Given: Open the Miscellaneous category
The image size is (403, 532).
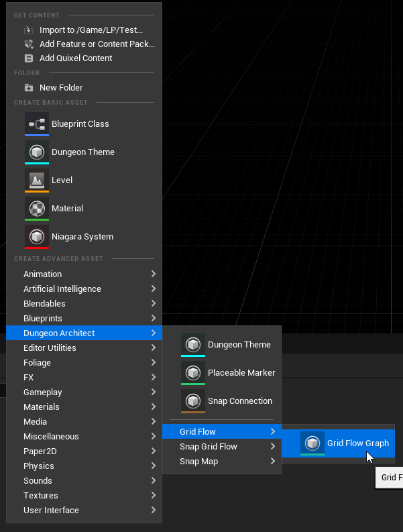Looking at the screenshot, I should [84, 436].
